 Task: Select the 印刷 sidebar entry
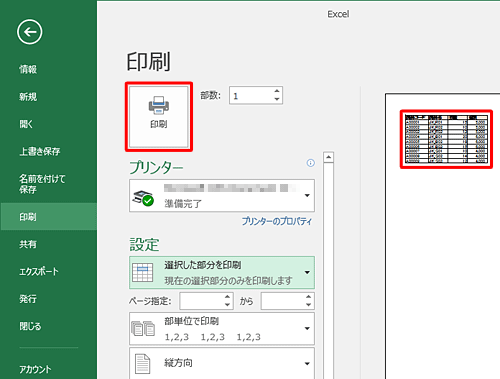[49, 217]
